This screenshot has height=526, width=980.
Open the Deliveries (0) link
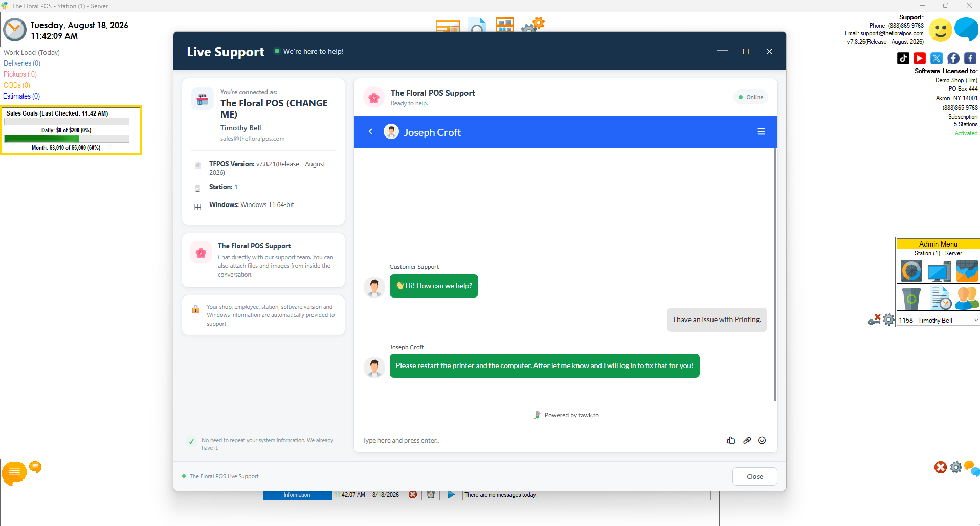(22, 63)
